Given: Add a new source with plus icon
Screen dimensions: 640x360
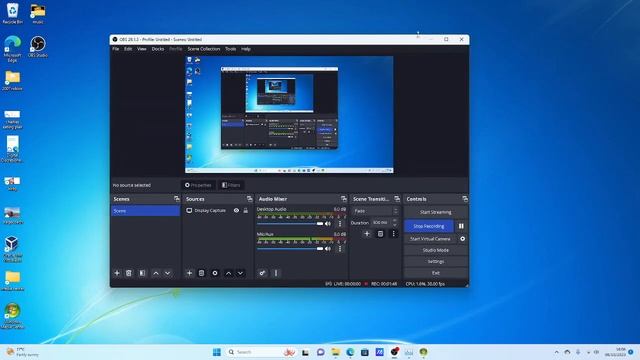Looking at the screenshot, I should coord(189,273).
